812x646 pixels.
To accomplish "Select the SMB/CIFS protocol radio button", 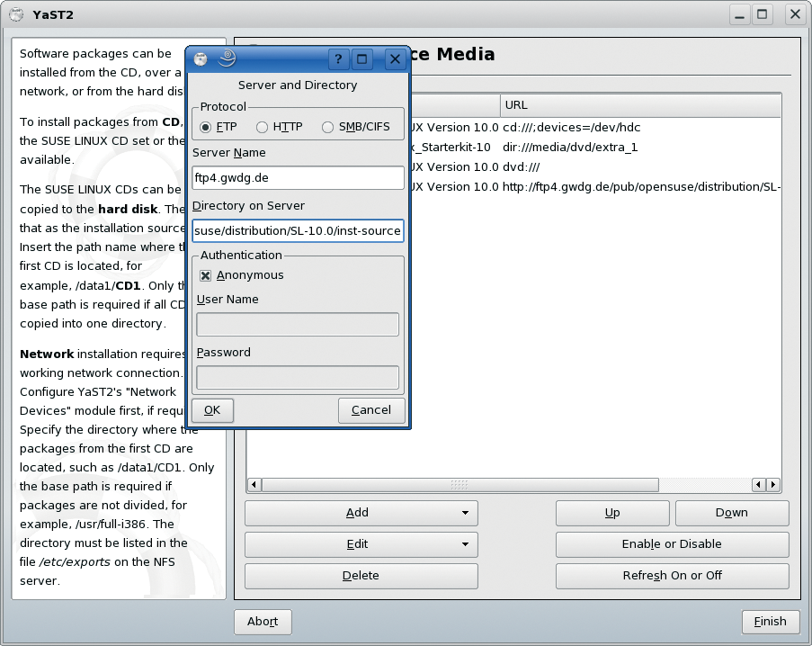I will point(327,127).
